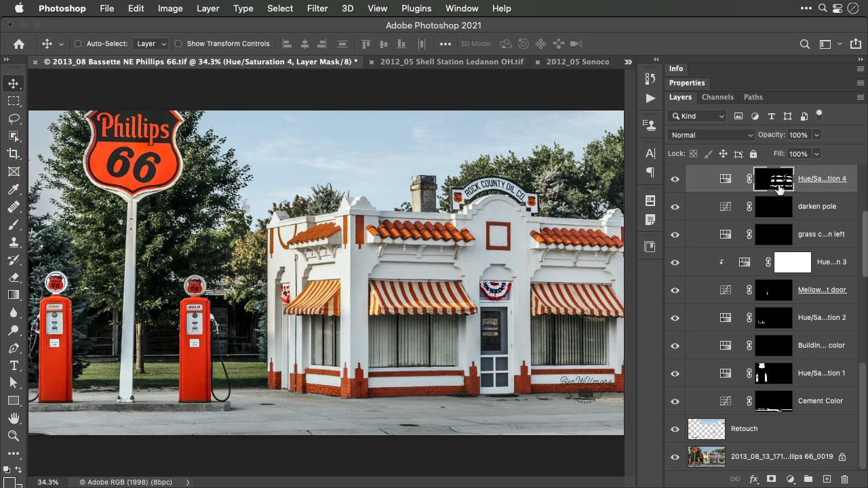Select Hue/Saturation 4 layer mask thumbnail

774,179
